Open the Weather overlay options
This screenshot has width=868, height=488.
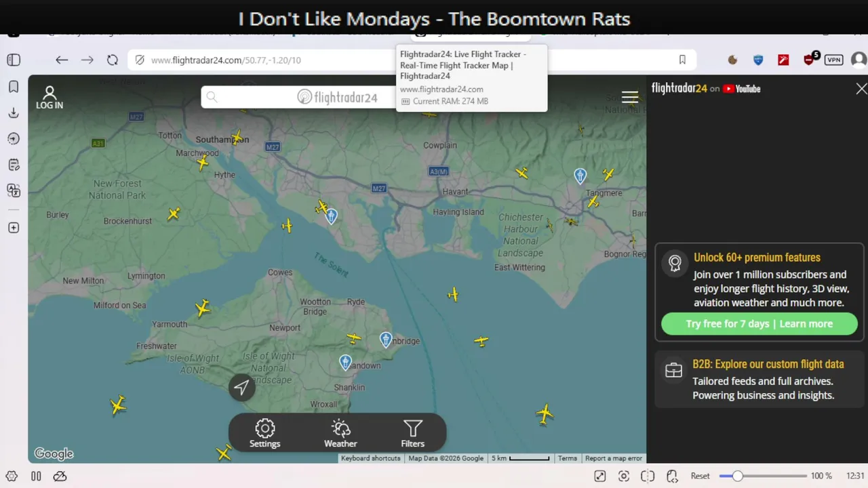pyautogui.click(x=340, y=433)
